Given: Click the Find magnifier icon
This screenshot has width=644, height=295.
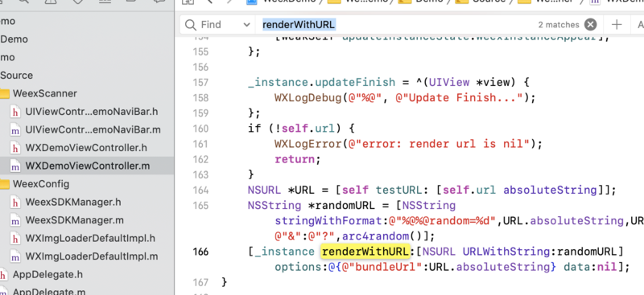Looking at the screenshot, I should pyautogui.click(x=191, y=25).
